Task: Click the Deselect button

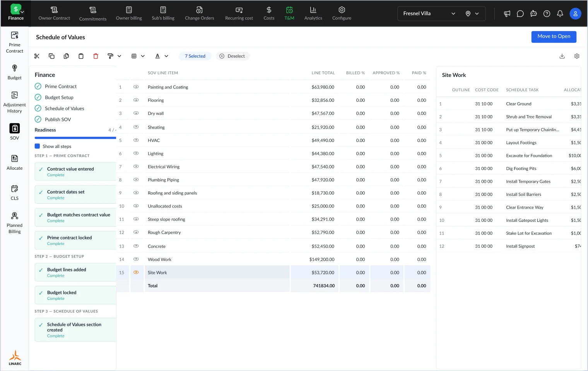Action: click(232, 56)
